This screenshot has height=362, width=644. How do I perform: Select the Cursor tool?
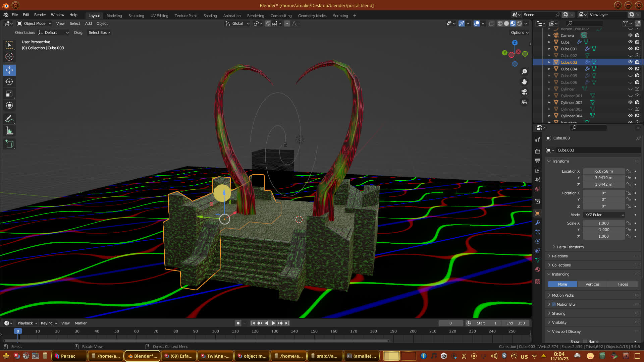pyautogui.click(x=9, y=57)
